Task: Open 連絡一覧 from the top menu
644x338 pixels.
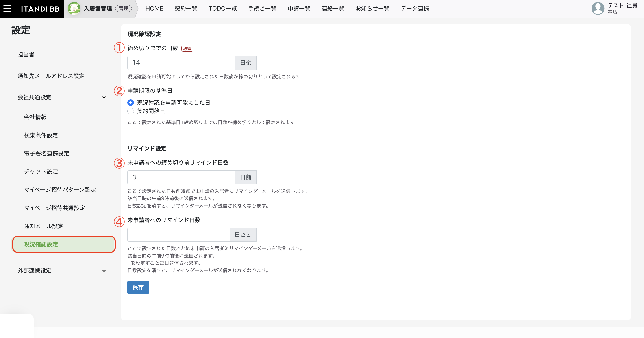Action: tap(333, 9)
